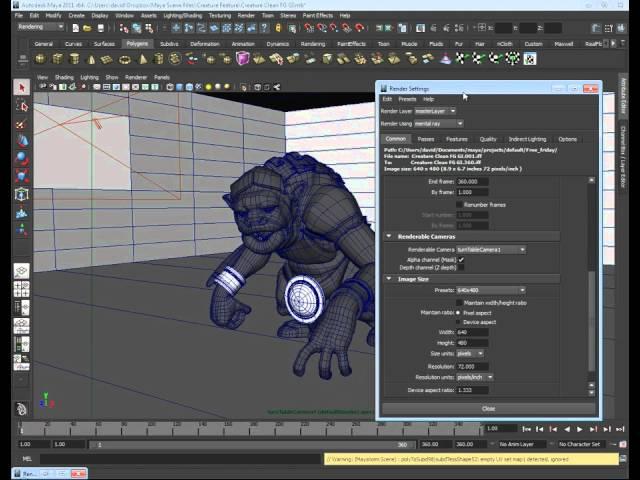Pick the Move tool in toolbox
The height and width of the screenshot is (480, 640).
tap(21, 141)
